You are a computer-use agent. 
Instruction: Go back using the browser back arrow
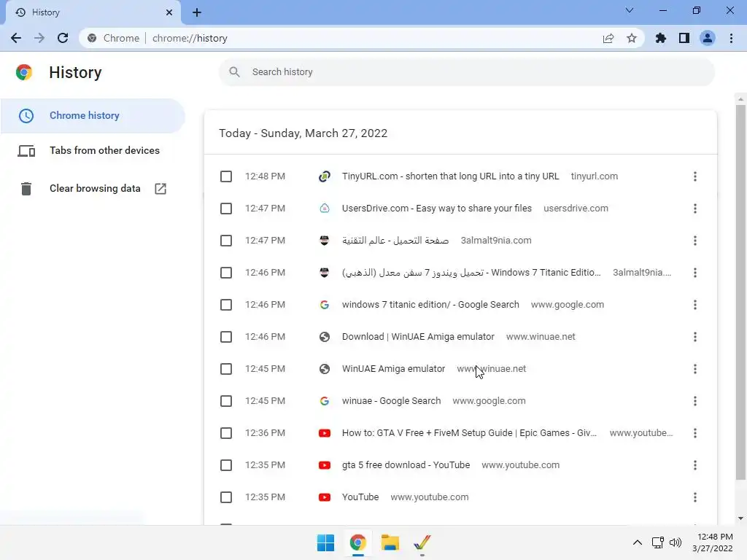pyautogui.click(x=16, y=38)
